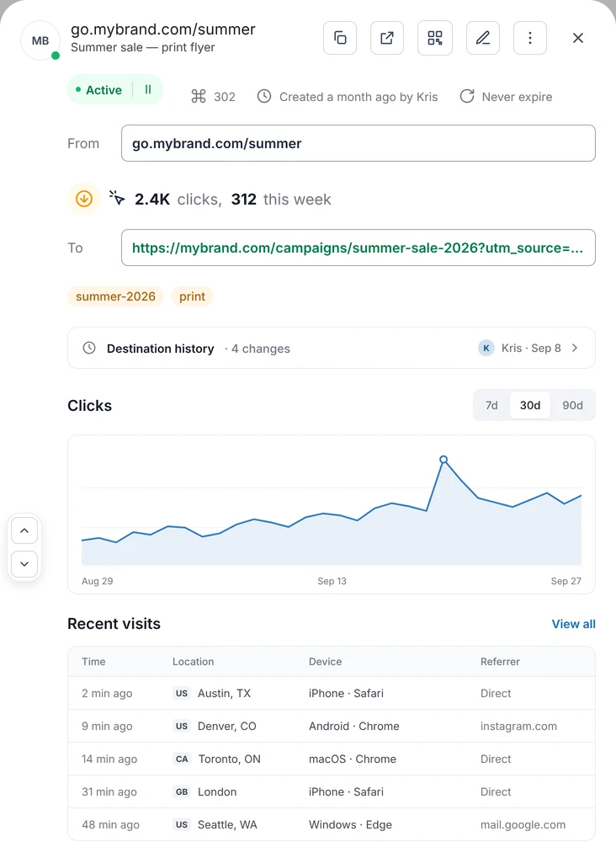Image resolution: width=616 pixels, height=842 pixels.
Task: Show the QR code icon
Action: [x=434, y=38]
